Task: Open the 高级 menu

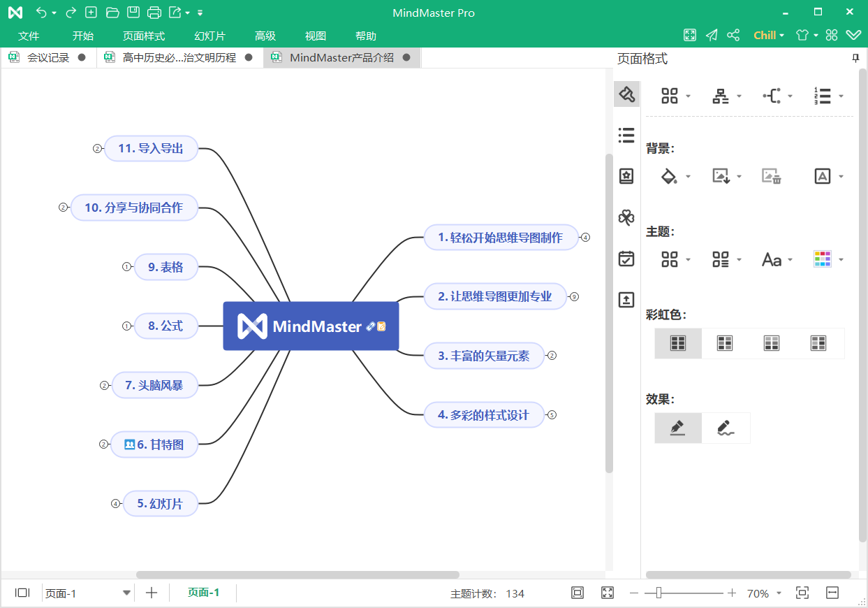Action: tap(265, 36)
